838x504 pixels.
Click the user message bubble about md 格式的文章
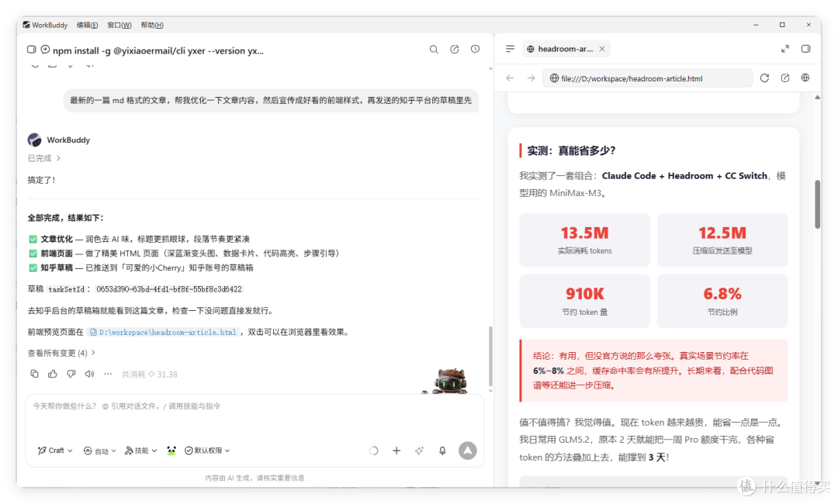click(x=271, y=100)
